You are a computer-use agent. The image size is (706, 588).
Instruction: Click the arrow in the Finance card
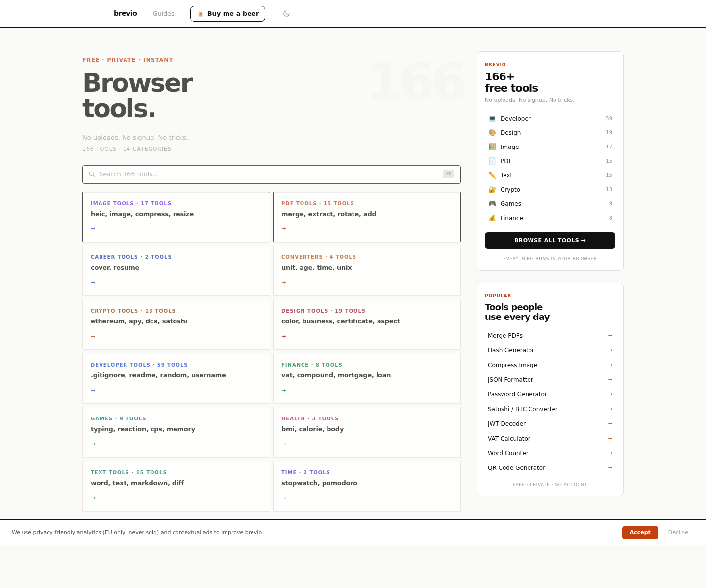click(284, 391)
